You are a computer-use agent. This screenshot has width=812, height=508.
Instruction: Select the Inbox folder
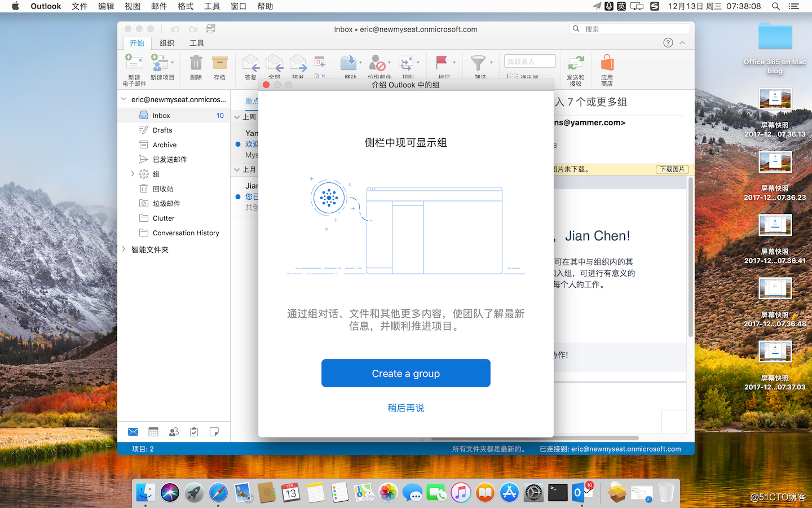[x=174, y=115]
